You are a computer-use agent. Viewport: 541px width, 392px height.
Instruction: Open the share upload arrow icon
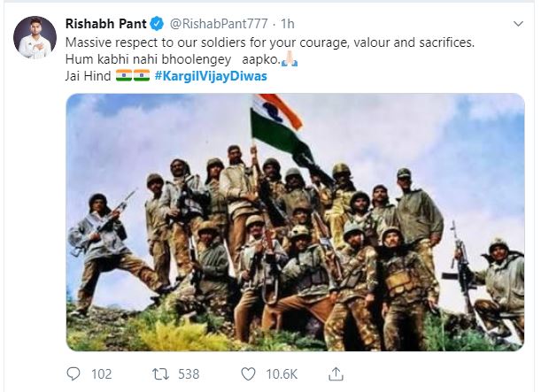[x=336, y=373]
